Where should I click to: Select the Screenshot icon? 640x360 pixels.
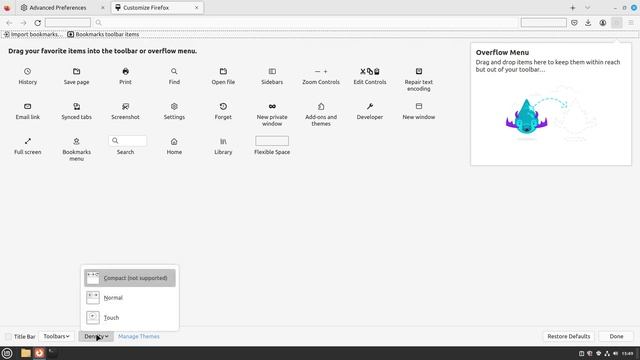[125, 107]
